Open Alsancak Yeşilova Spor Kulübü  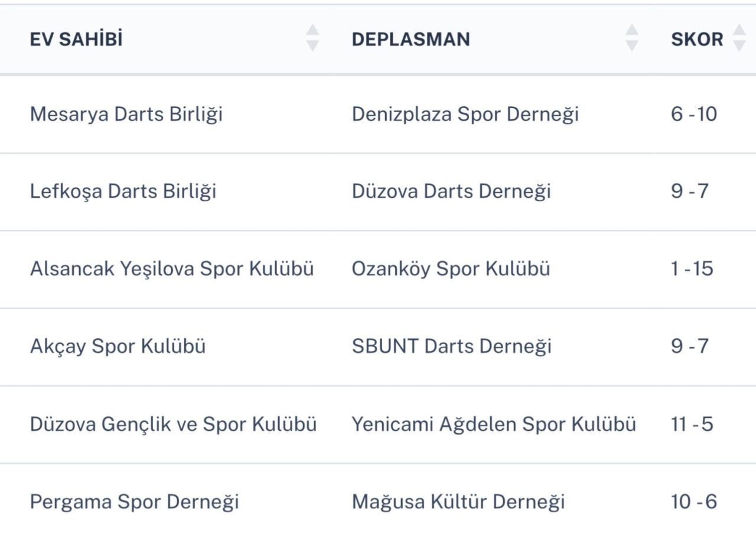[x=172, y=269]
